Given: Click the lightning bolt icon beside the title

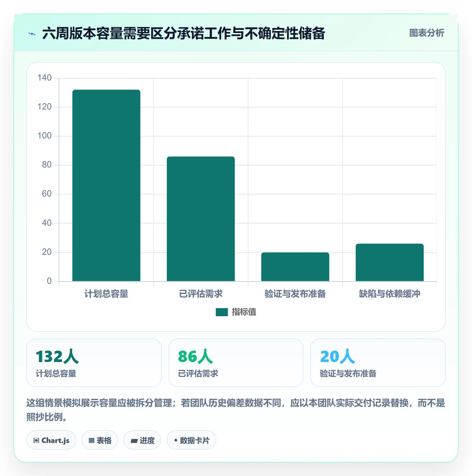Looking at the screenshot, I should coord(32,34).
